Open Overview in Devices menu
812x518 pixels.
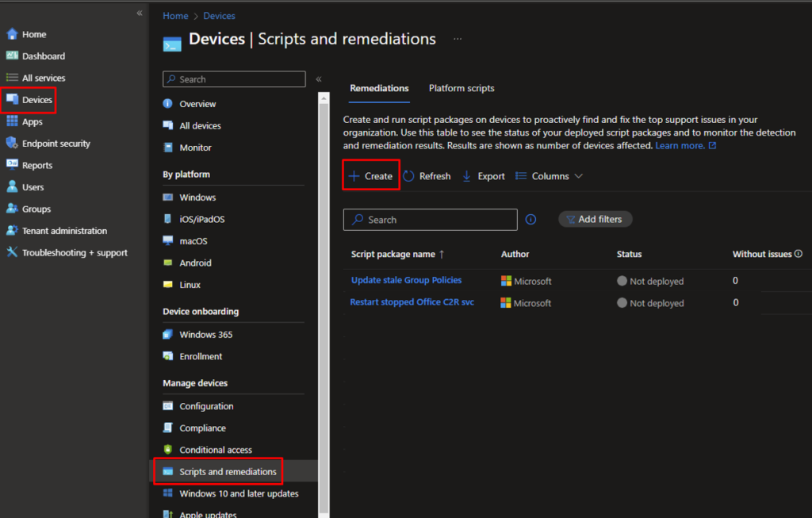click(197, 104)
